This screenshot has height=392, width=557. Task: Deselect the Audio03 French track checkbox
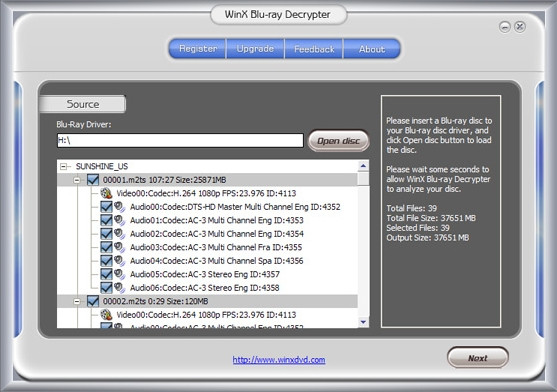pyautogui.click(x=106, y=247)
